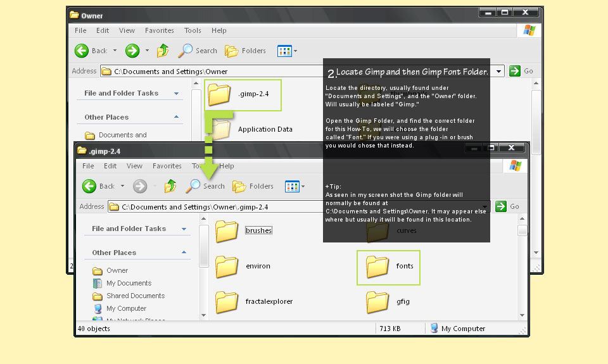Open Help menu in Owner window

(218, 30)
